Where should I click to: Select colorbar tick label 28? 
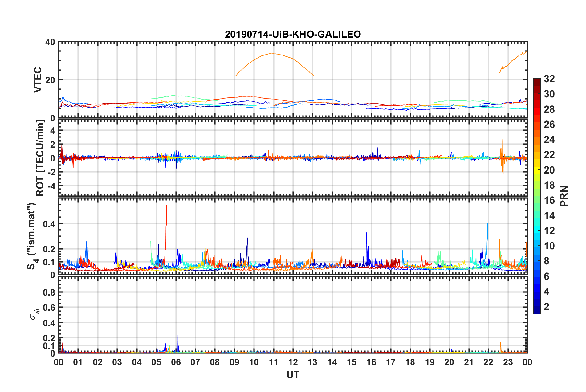tap(549, 109)
